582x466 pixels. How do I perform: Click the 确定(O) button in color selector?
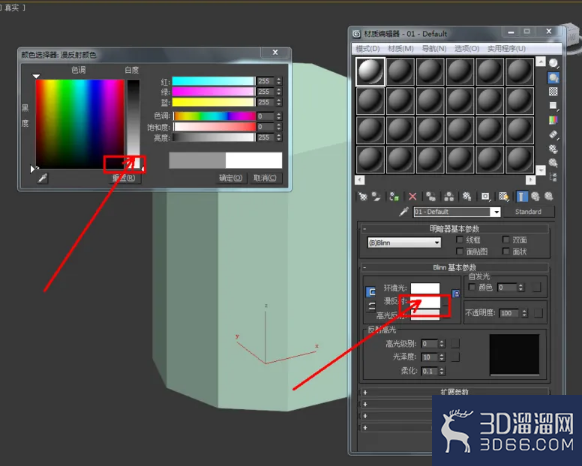[230, 178]
